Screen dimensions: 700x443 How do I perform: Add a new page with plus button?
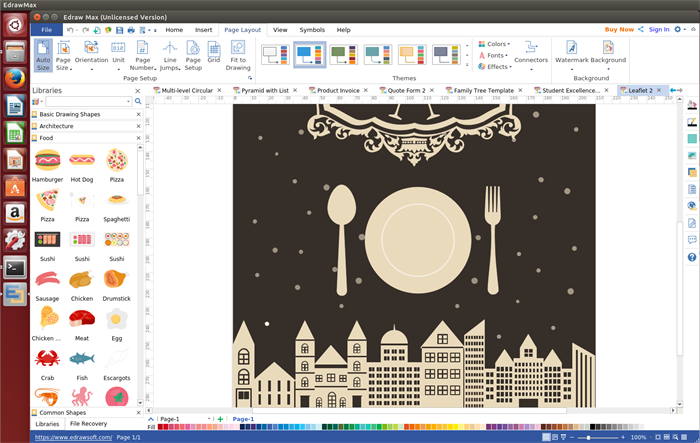click(x=220, y=419)
